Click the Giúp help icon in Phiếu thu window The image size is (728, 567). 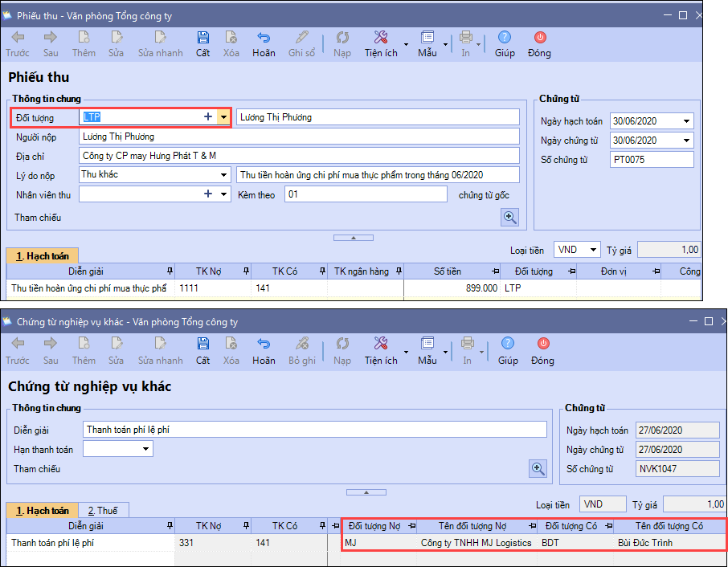tap(505, 38)
